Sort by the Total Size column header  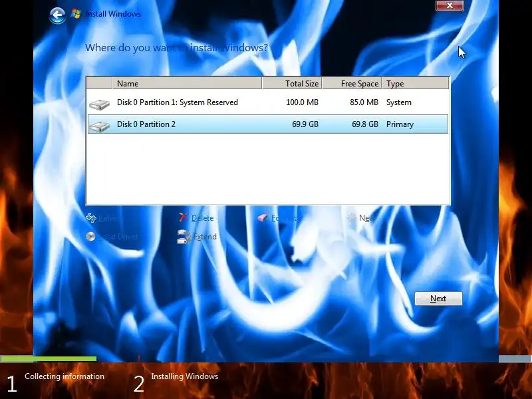point(292,84)
